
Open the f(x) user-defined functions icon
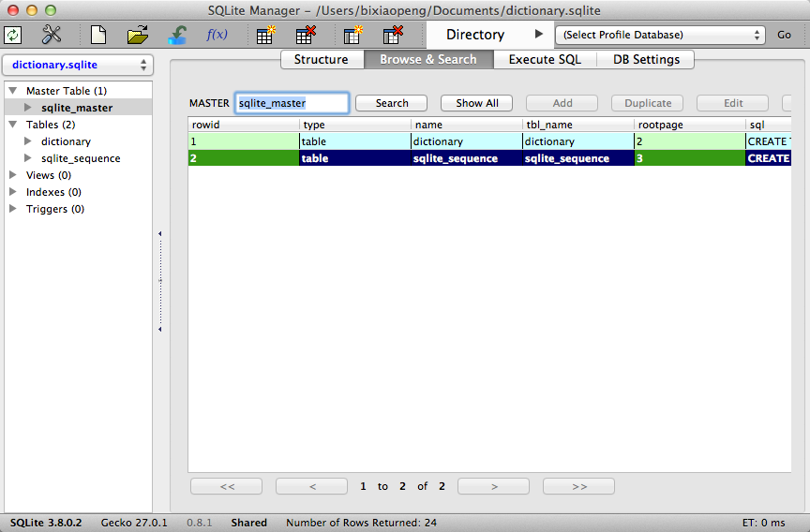point(217,35)
